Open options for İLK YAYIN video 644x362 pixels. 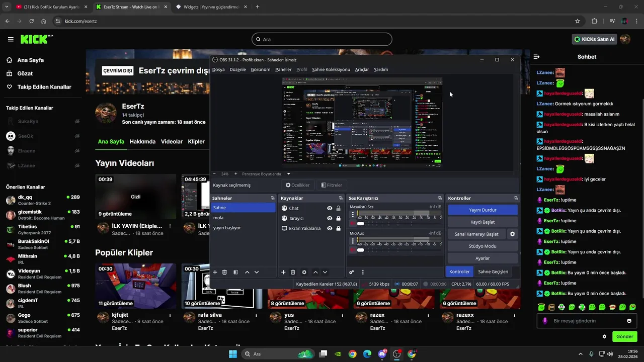pos(170,226)
